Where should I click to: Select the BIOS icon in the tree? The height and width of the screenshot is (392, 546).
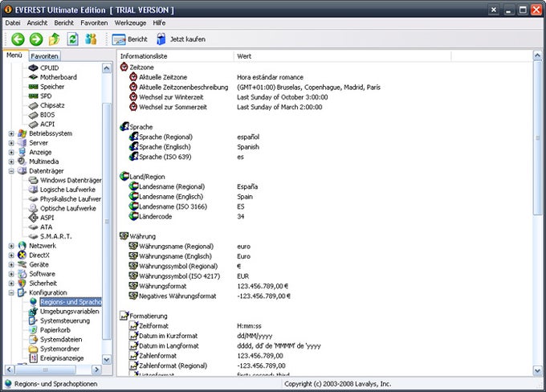tap(33, 115)
